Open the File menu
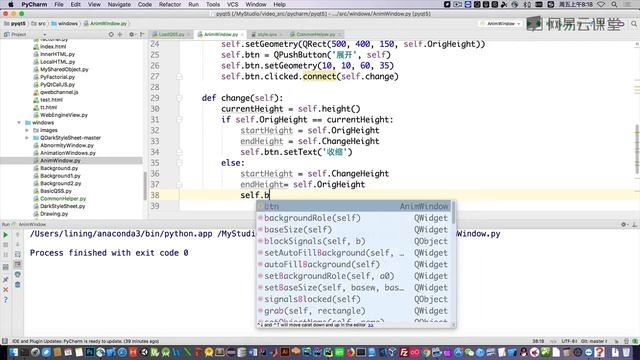The width and height of the screenshot is (640, 360). click(x=59, y=4)
